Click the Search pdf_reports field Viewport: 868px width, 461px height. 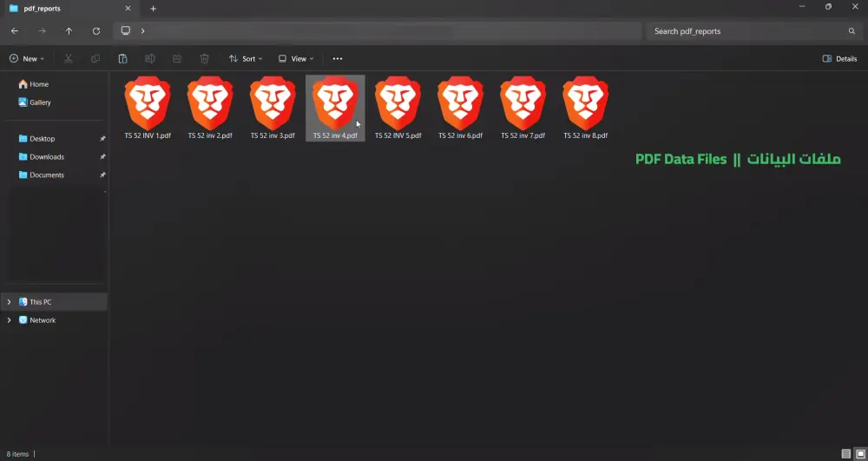(x=754, y=31)
